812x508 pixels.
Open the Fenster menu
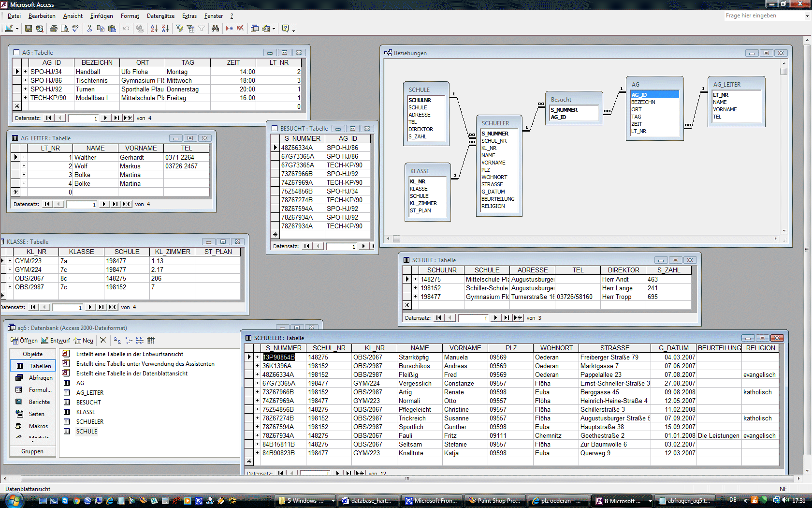tap(214, 16)
